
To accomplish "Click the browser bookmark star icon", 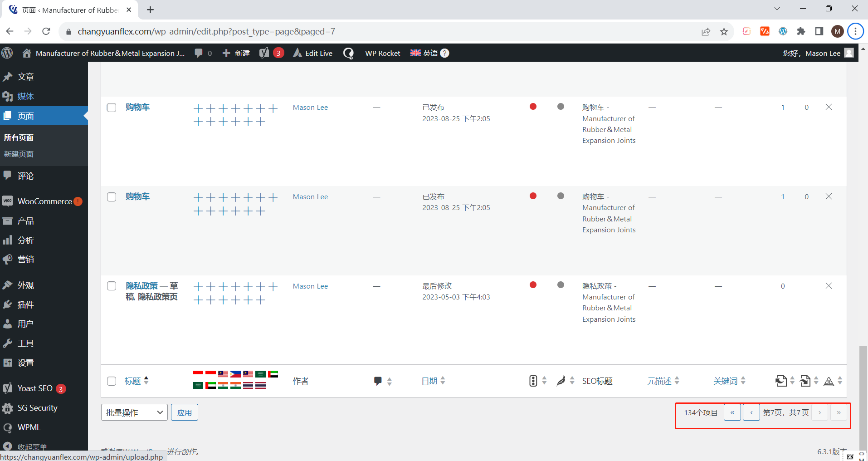I will point(724,31).
